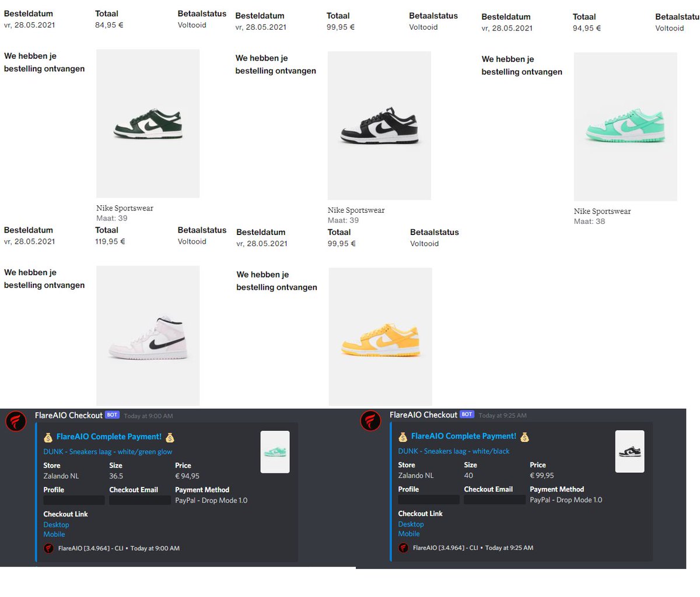Click the BOT badge on the 9:25 AM message
The image size is (700, 597).
[467, 415]
